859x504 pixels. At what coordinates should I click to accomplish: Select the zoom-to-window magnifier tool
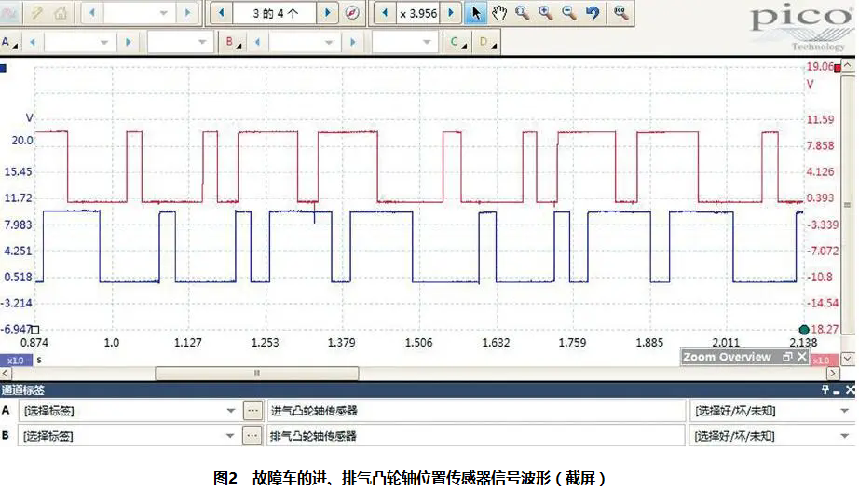(x=522, y=13)
